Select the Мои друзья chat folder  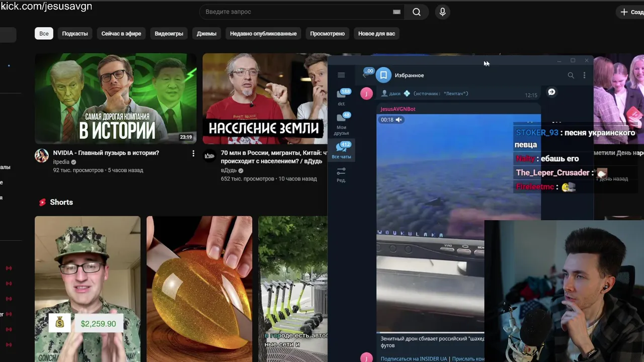tap(341, 124)
